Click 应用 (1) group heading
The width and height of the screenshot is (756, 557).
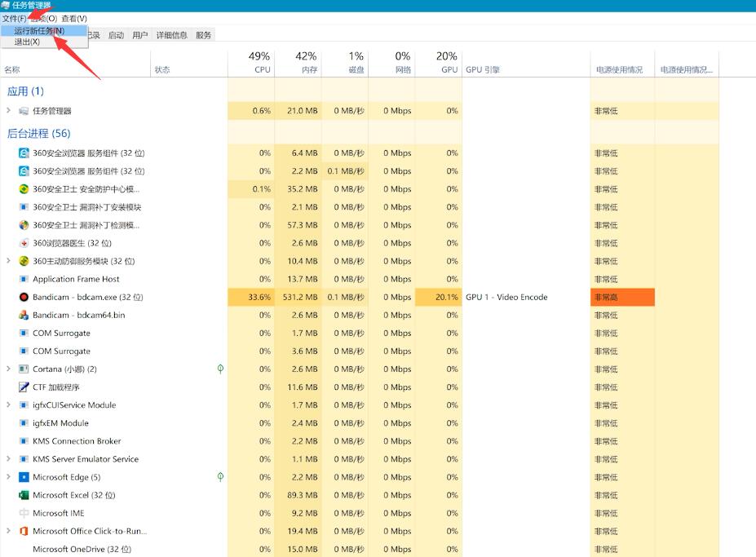pos(25,91)
